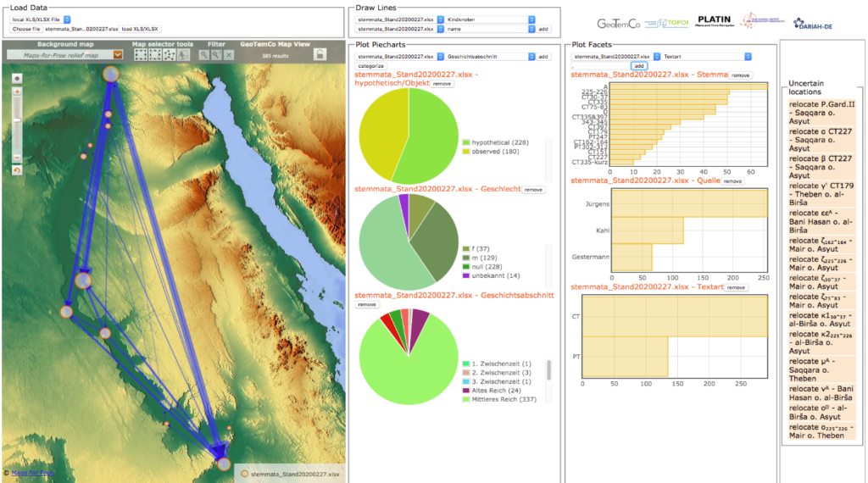Select the country region selector tool
This screenshot has height=483, width=868.
183,55
